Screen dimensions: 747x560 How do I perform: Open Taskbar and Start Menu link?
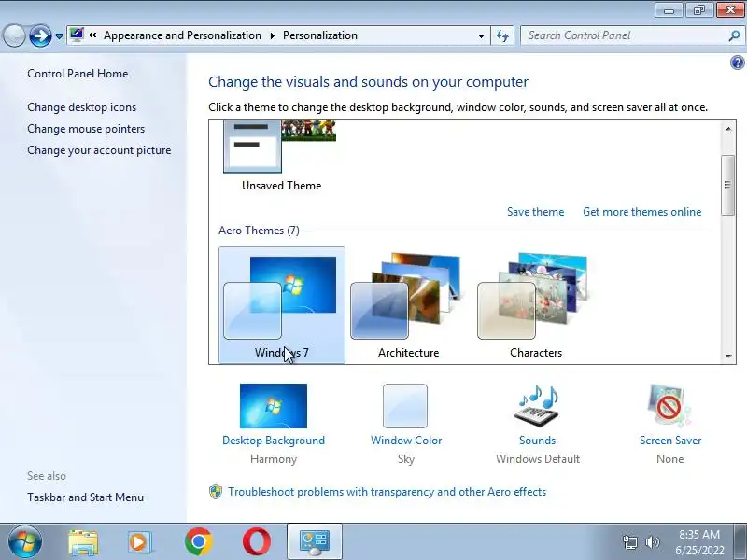click(x=85, y=497)
